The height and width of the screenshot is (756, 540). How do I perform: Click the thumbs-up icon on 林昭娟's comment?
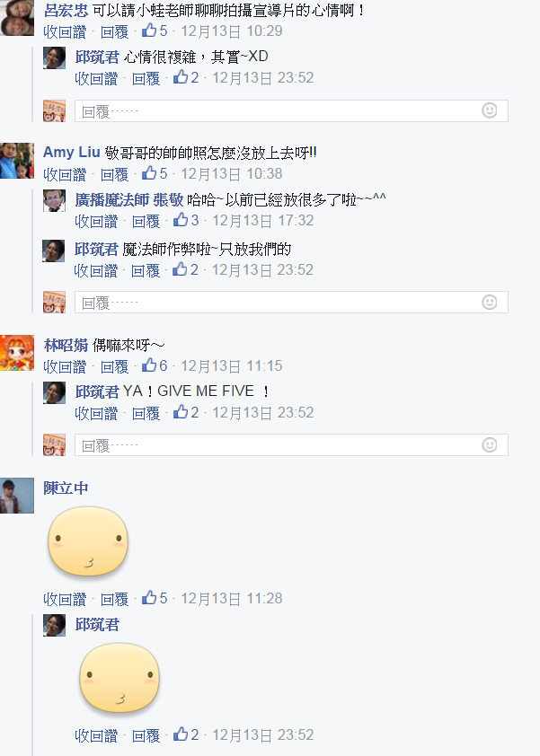point(149,365)
